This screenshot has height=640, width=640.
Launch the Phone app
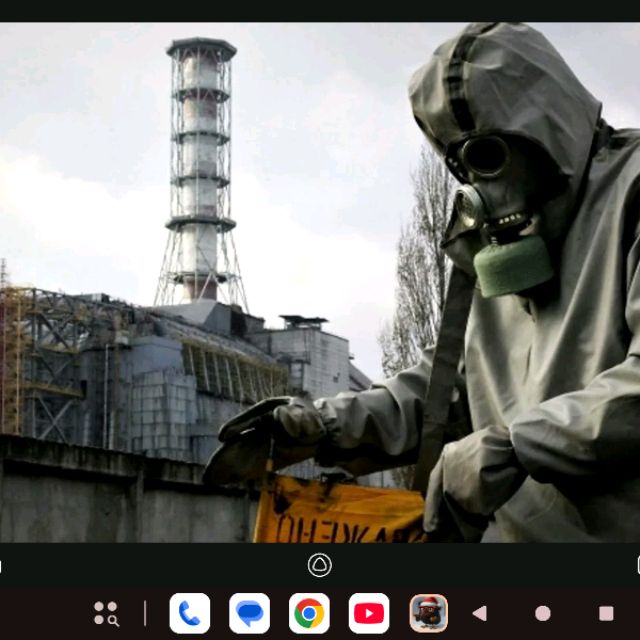tap(190, 613)
